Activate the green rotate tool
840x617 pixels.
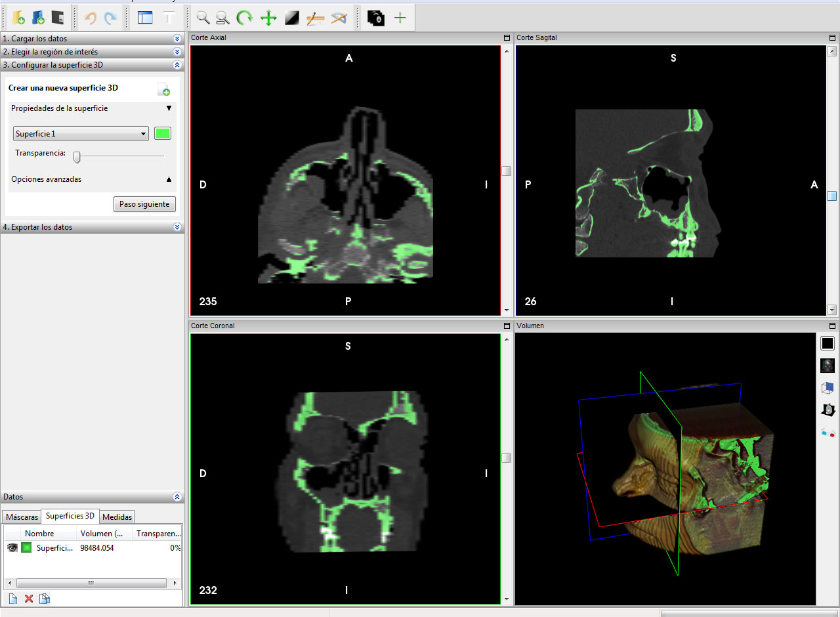[245, 18]
